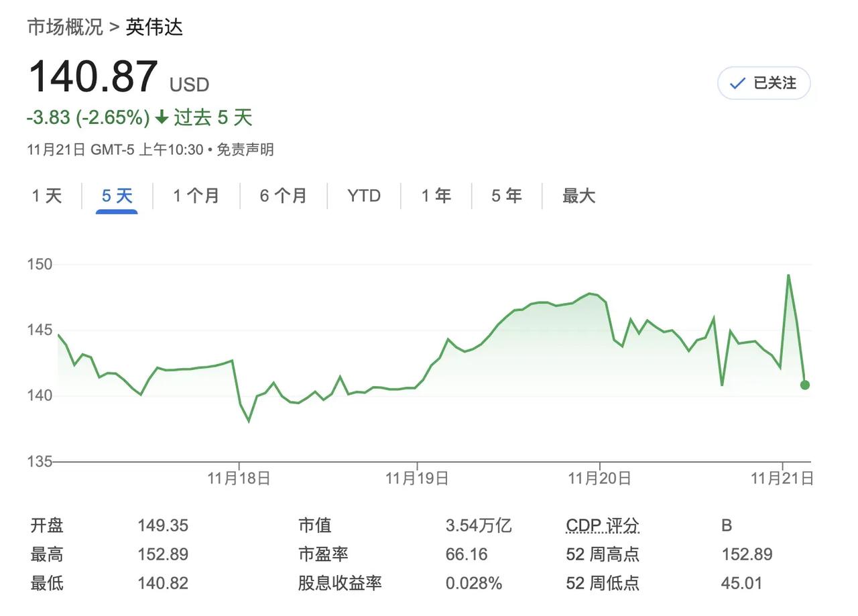Viewport: 858px width, 616px height.
Task: Click the down arrow icon beside 过去 5 天
Action: click(162, 118)
